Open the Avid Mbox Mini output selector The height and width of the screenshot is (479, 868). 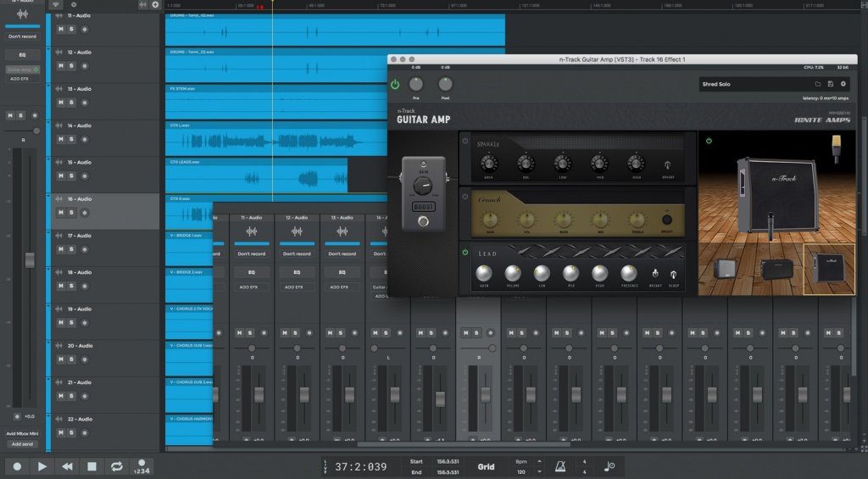[x=23, y=433]
